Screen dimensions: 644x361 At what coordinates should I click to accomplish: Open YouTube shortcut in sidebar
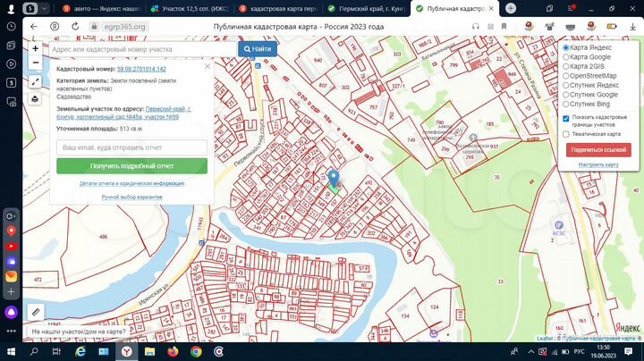pos(12,246)
